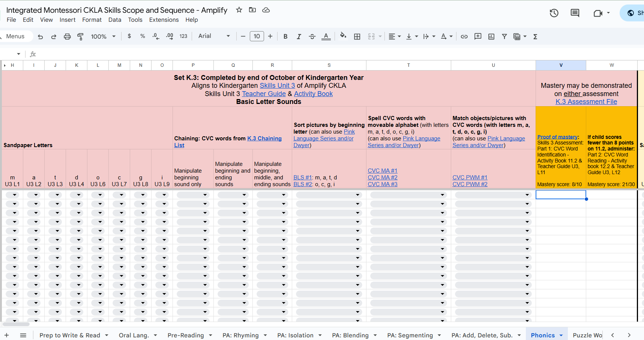Open the Borders tool
This screenshot has height=340, width=644.
tap(357, 36)
